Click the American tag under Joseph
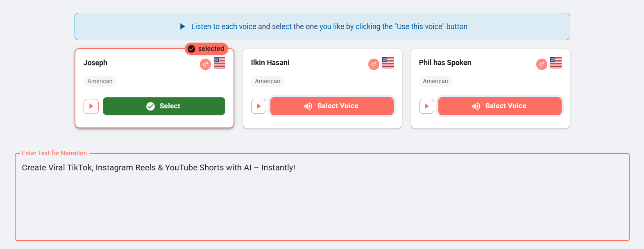The height and width of the screenshot is (249, 644). pos(100,81)
